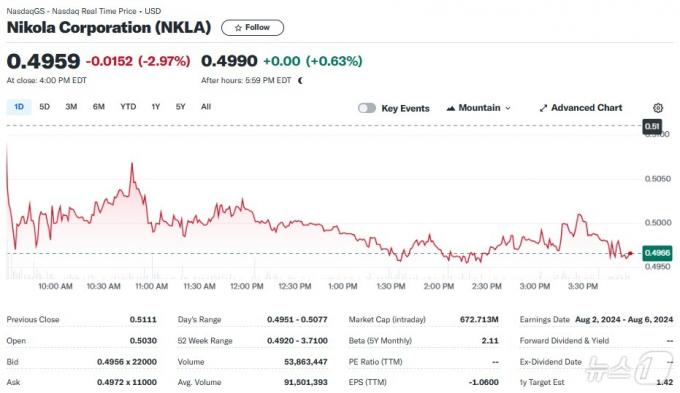Click the 1y Target Est value 1.42
680x393 pixels.
point(665,383)
